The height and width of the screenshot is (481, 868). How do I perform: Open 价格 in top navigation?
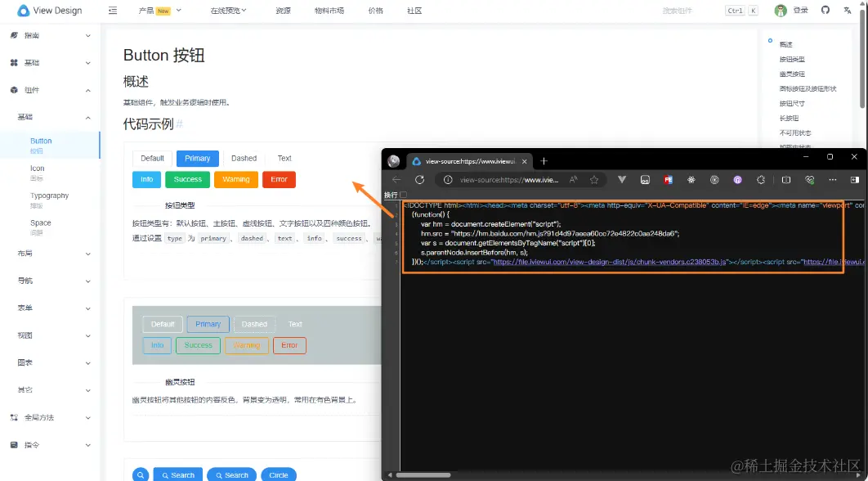(x=375, y=11)
